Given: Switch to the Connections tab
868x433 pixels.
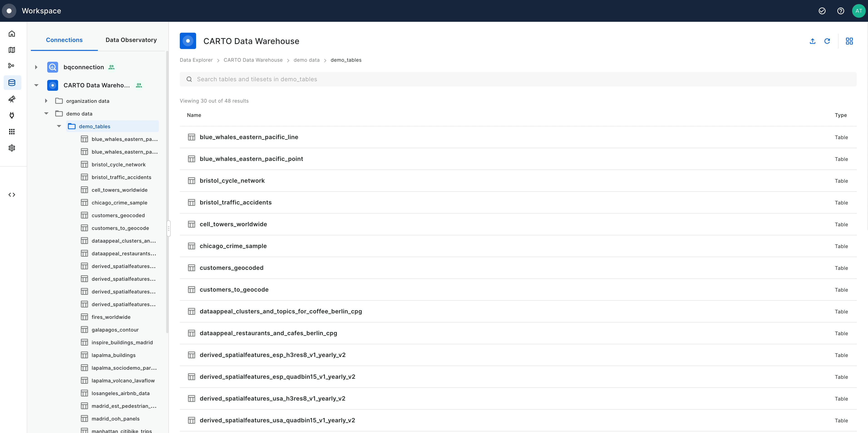Looking at the screenshot, I should 64,40.
